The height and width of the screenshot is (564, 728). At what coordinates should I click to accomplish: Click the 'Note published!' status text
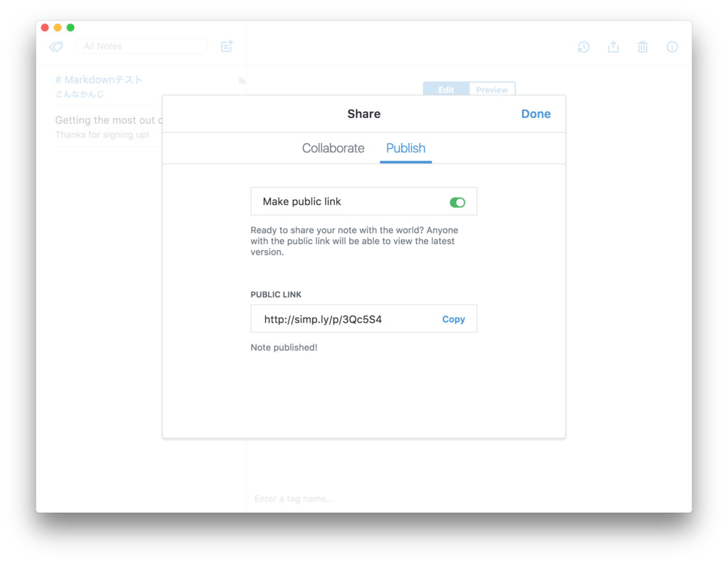284,348
